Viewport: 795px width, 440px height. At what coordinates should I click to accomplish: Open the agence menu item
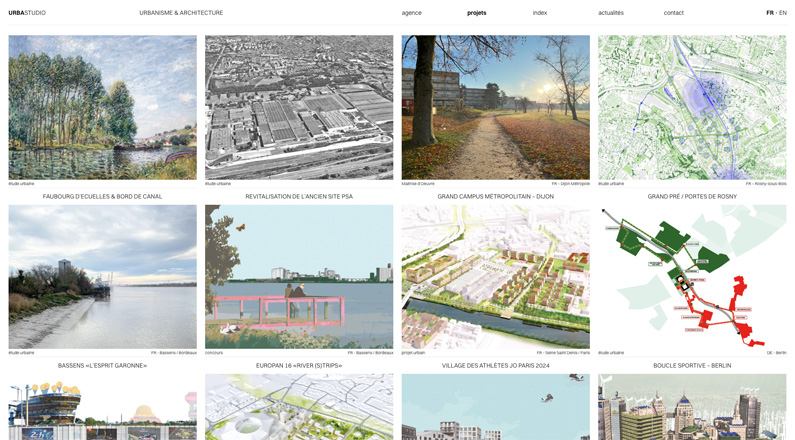pyautogui.click(x=411, y=13)
